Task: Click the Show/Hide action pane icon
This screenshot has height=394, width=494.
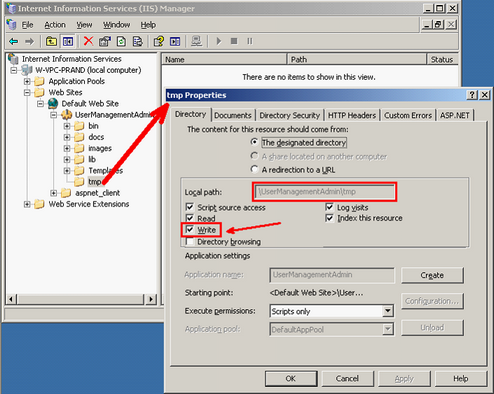Action: click(175, 41)
